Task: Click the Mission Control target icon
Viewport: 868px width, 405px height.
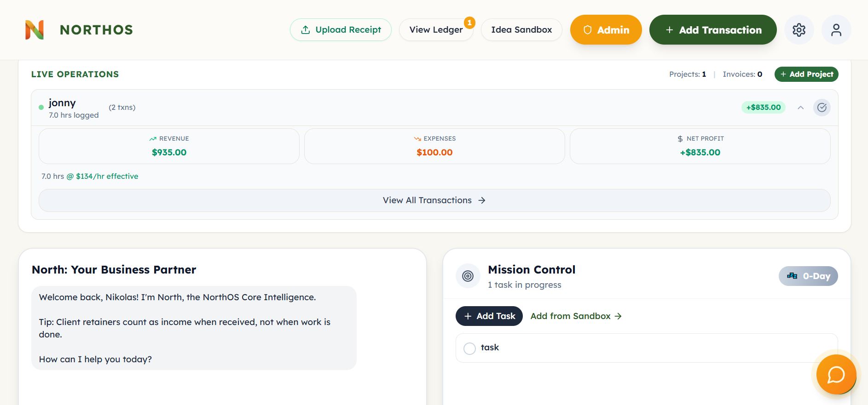Action: (x=468, y=276)
